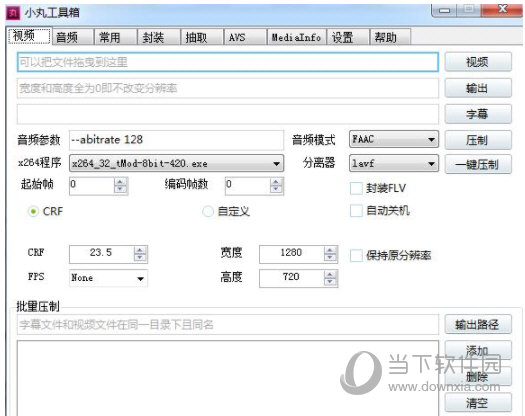Decrease the 起始帧 value

coord(120,189)
